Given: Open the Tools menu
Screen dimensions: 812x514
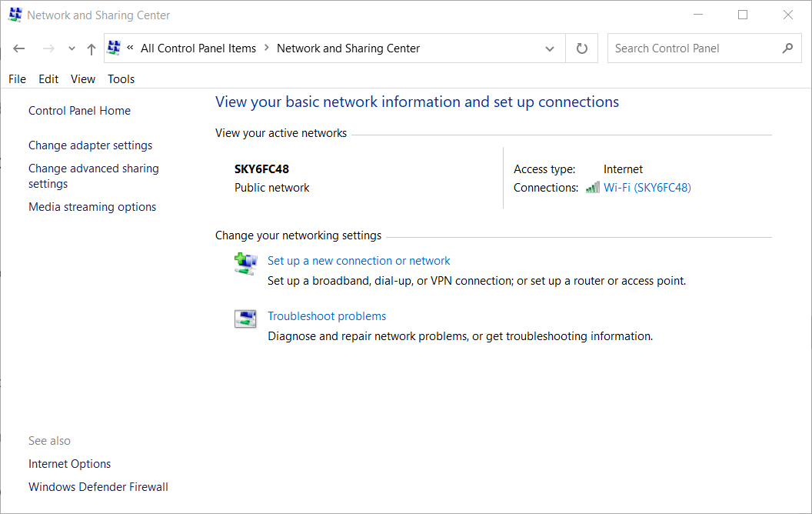Looking at the screenshot, I should pos(121,79).
